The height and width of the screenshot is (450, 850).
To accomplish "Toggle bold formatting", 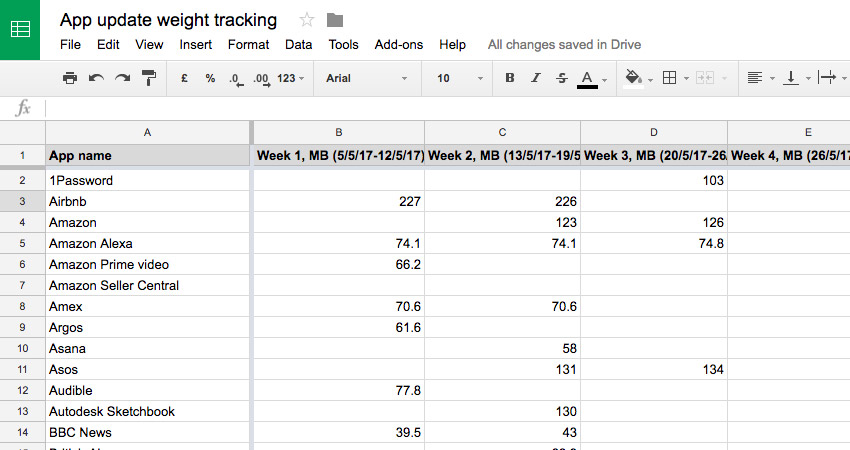I will [x=510, y=78].
